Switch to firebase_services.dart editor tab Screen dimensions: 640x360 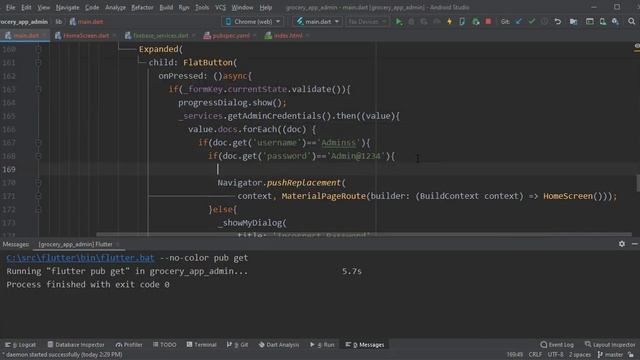point(160,36)
